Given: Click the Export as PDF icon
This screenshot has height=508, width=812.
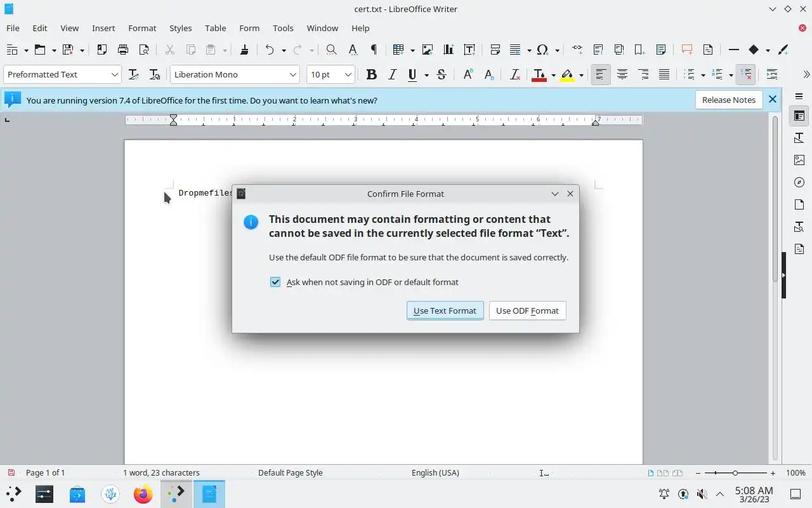Looking at the screenshot, I should [101, 50].
